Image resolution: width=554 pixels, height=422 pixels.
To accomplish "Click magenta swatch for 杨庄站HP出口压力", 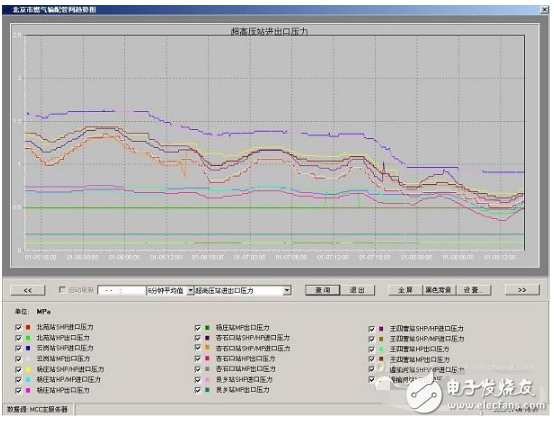I will [28, 391].
